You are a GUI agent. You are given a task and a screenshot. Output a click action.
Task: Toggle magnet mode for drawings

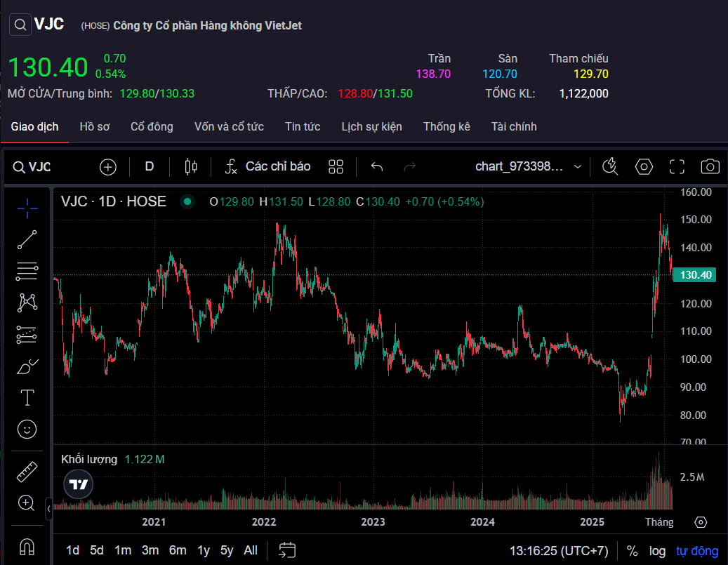27,547
